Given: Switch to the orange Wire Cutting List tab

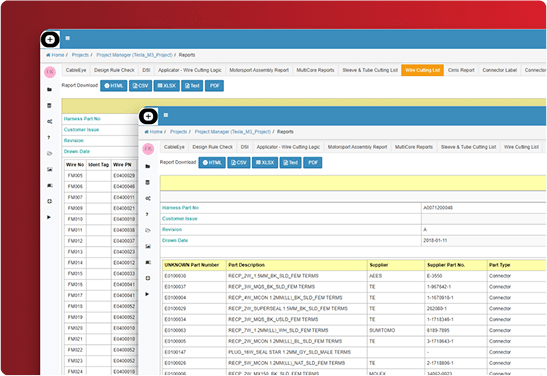Looking at the screenshot, I should (422, 70).
